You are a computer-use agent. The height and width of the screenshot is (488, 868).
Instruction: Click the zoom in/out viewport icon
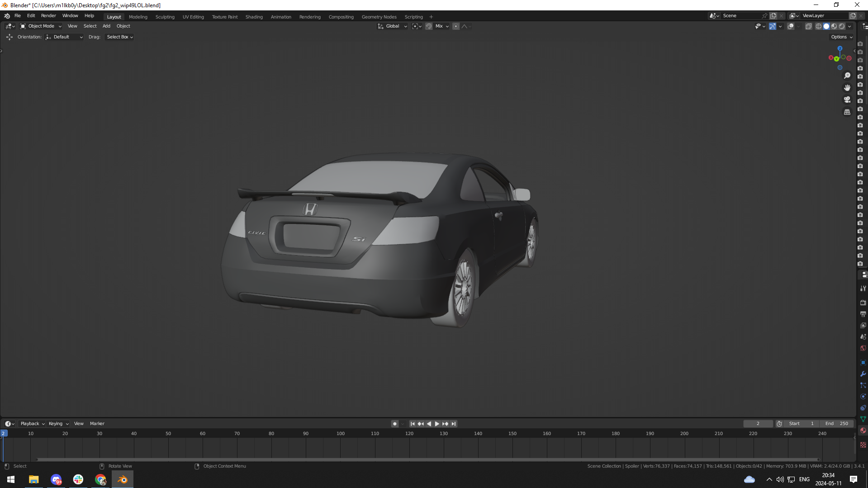point(847,76)
